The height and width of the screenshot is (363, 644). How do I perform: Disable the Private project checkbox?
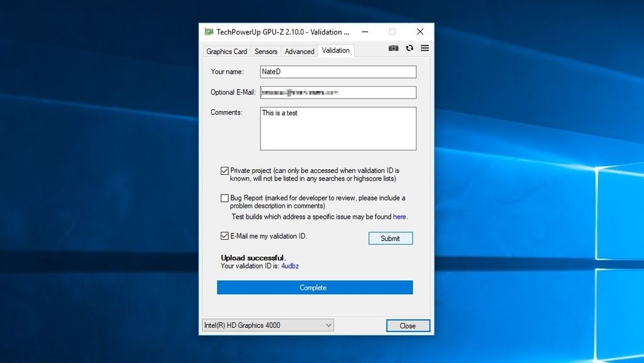coord(225,170)
